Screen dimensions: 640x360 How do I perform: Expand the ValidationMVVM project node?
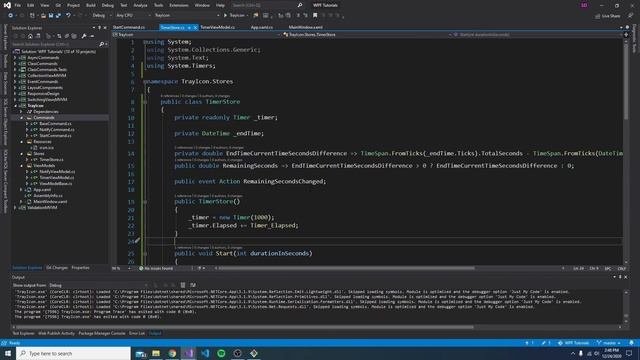(15, 207)
